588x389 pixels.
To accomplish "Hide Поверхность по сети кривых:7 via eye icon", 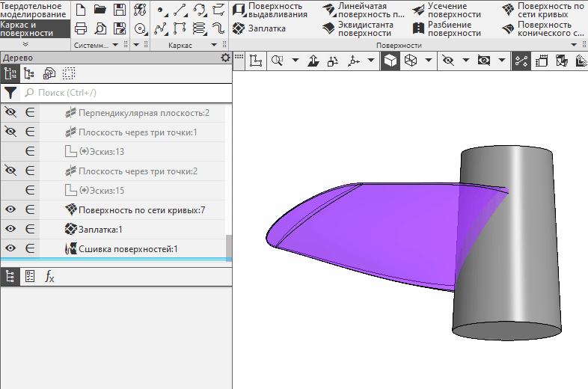I will (10, 209).
